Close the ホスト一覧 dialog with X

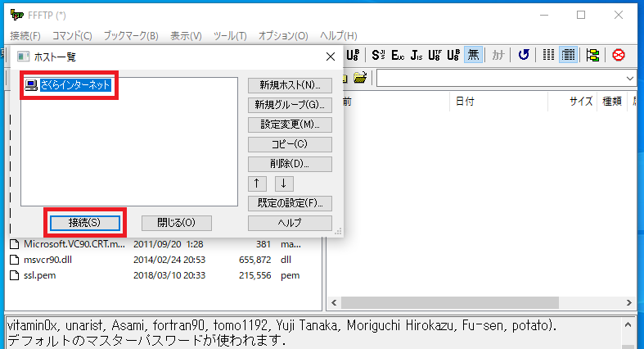coord(331,57)
